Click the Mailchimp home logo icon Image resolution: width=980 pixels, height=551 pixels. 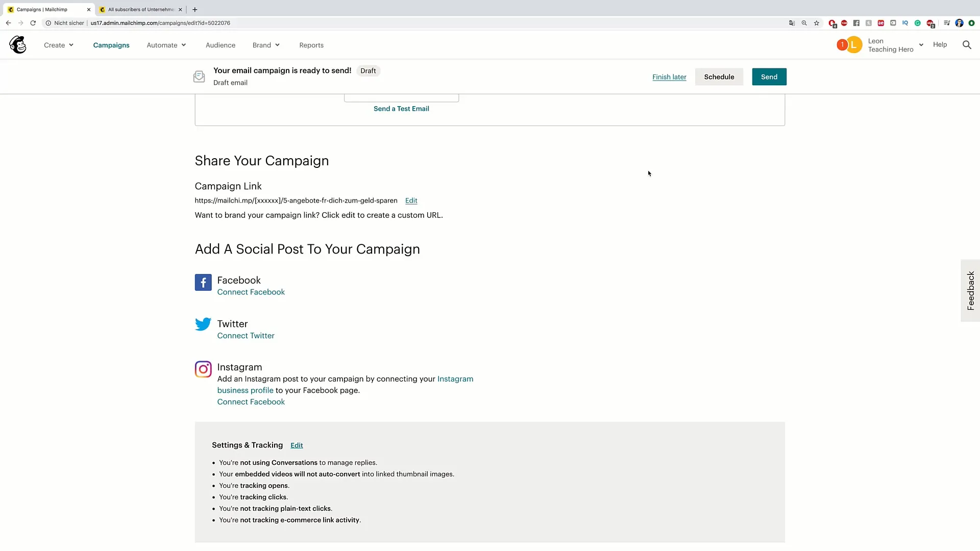pyautogui.click(x=17, y=44)
